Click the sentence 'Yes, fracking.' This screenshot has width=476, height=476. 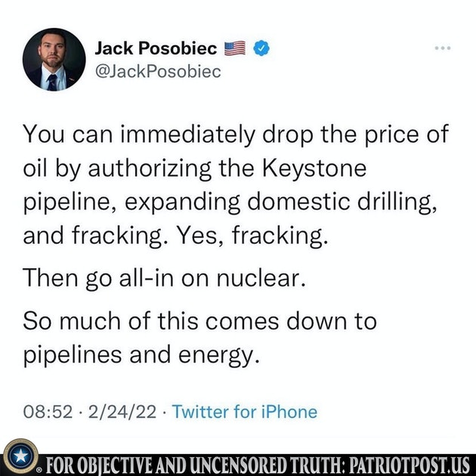(x=252, y=235)
